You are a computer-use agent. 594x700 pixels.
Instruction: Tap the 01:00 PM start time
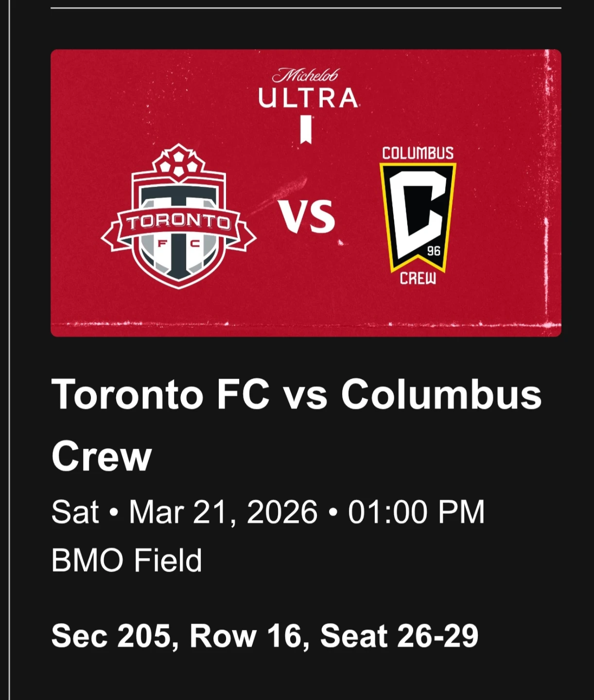coord(416,512)
